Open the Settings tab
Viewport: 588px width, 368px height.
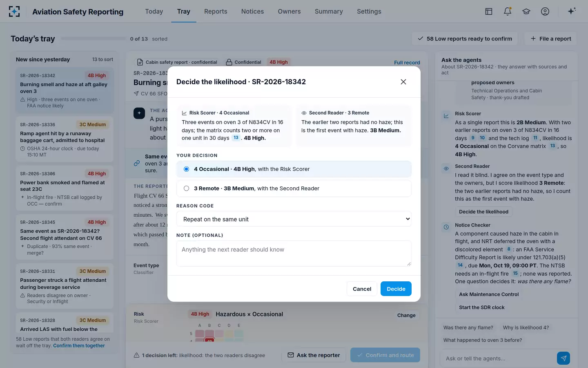pyautogui.click(x=369, y=11)
